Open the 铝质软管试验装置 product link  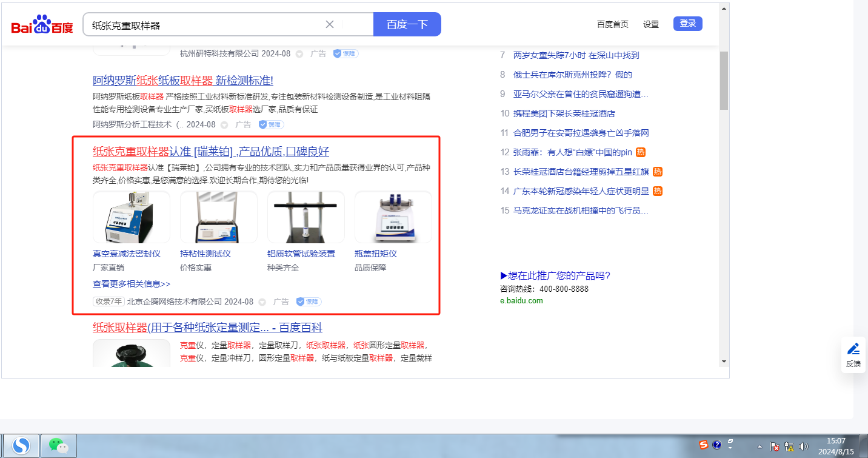tap(301, 254)
